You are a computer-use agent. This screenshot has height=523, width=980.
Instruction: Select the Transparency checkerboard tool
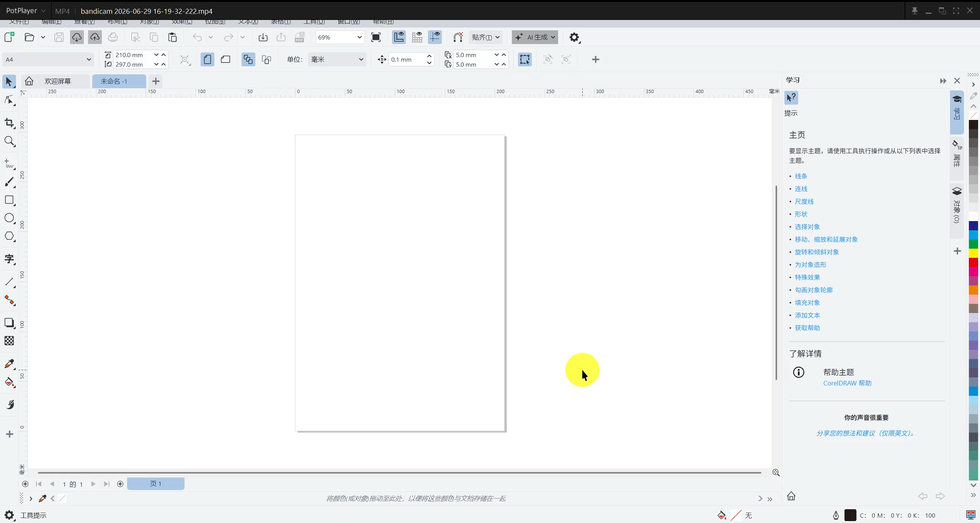click(x=9, y=341)
